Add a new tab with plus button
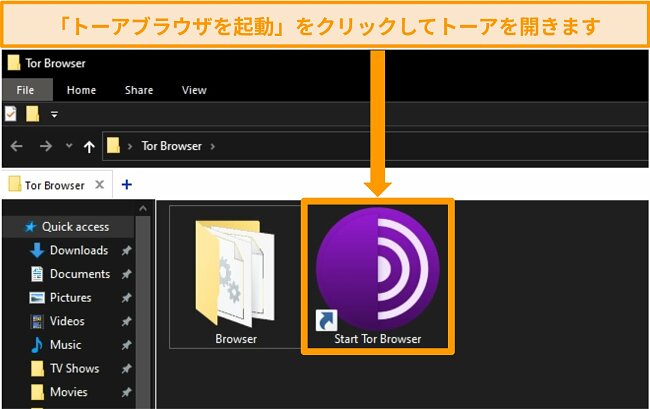 (x=127, y=184)
